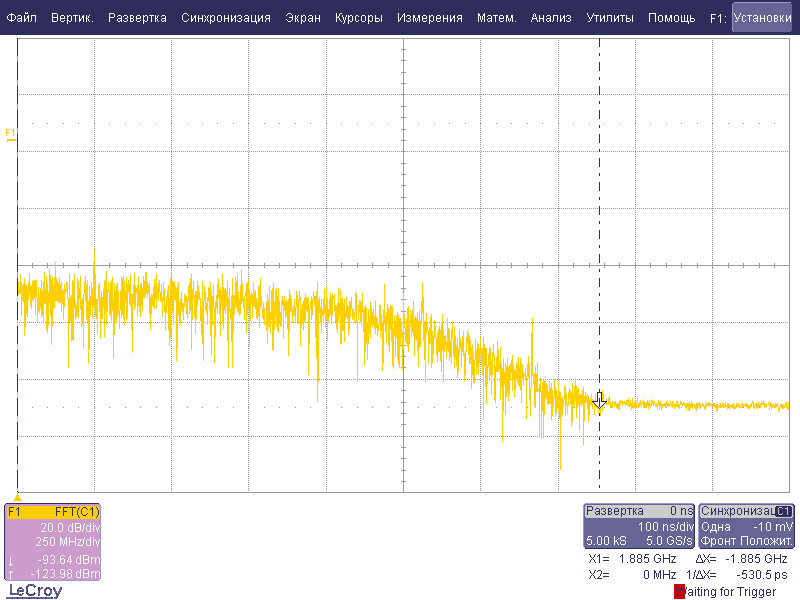This screenshot has width=800, height=600.
Task: Open the Синхронизация menu
Action: coord(225,18)
